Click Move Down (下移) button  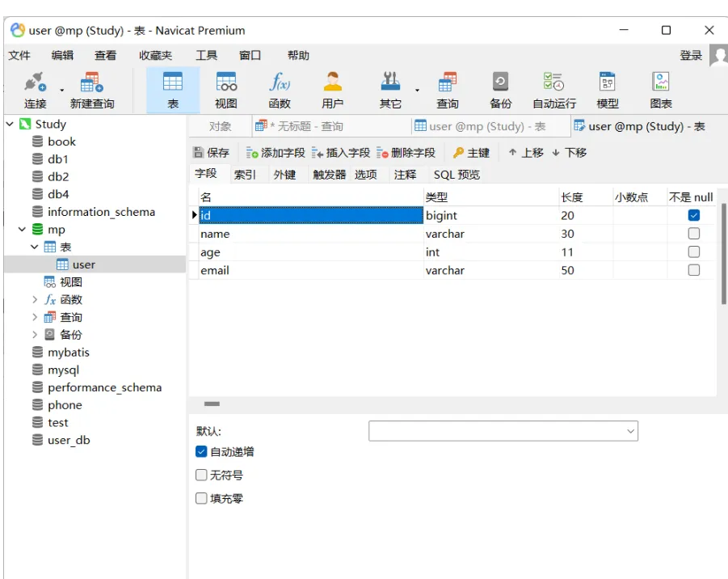pyautogui.click(x=569, y=152)
